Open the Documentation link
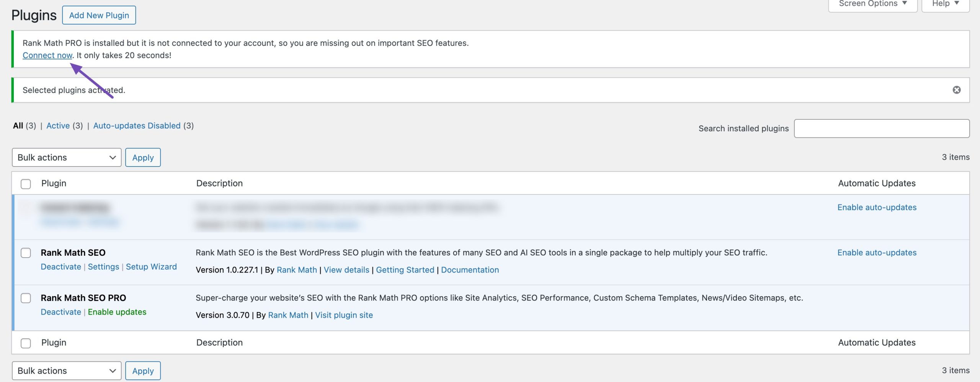The width and height of the screenshot is (980, 382). [470, 270]
